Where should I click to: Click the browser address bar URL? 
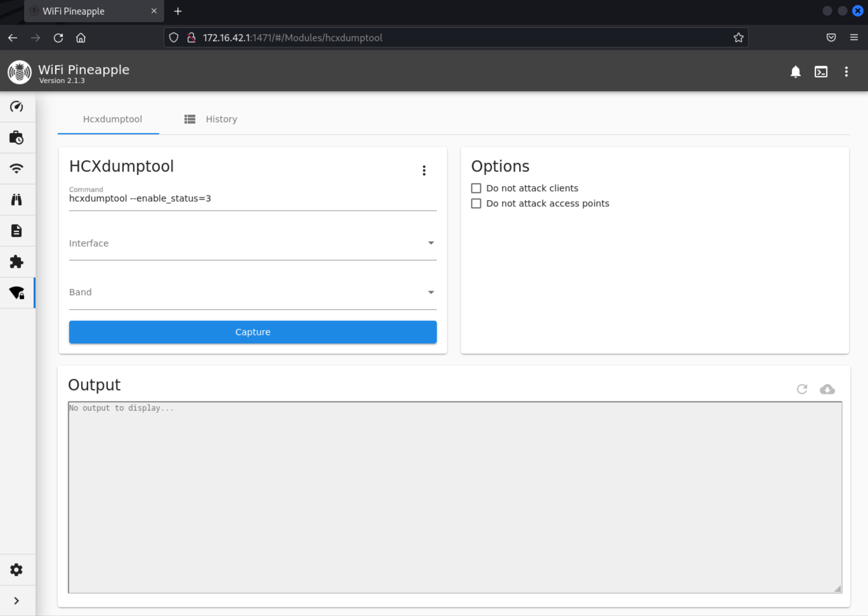click(x=293, y=38)
